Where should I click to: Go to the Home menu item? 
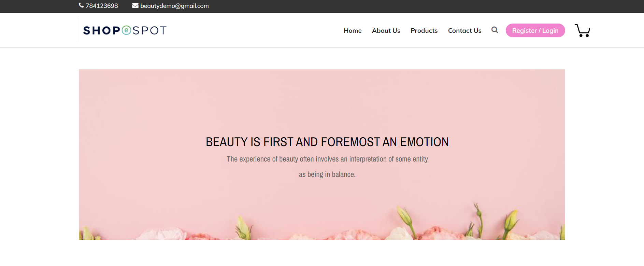[x=353, y=30]
